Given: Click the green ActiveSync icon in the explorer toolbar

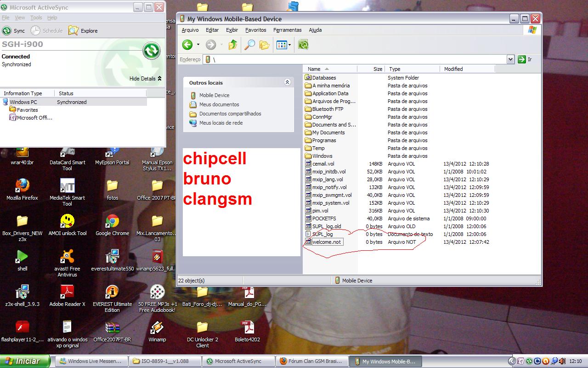Looking at the screenshot, I should (303, 45).
